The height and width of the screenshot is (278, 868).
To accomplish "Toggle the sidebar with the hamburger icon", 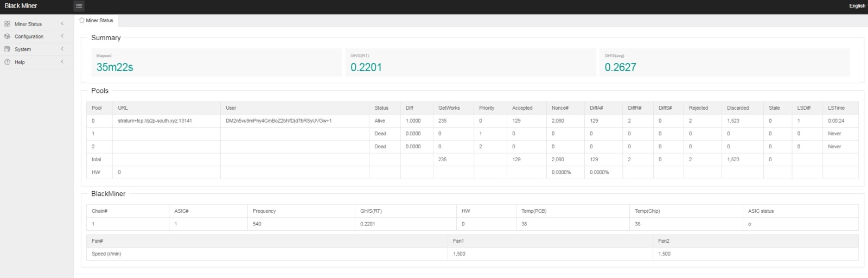I will (79, 6).
